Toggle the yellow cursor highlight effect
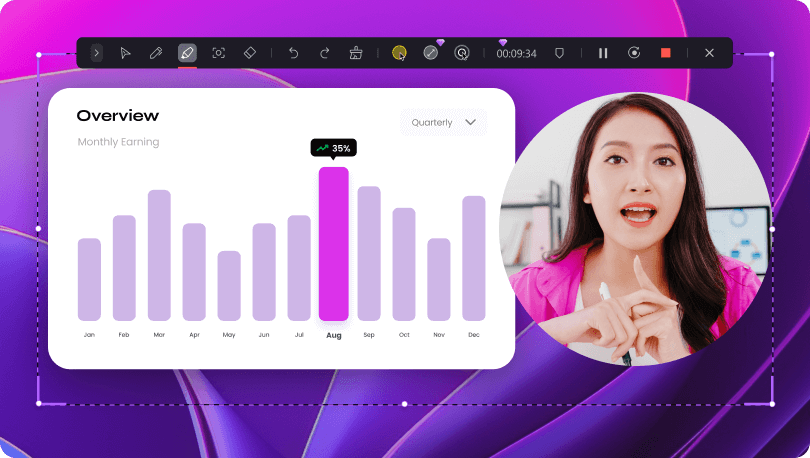The image size is (810, 458). 399,53
